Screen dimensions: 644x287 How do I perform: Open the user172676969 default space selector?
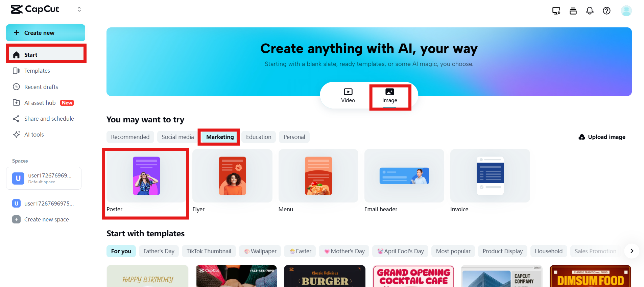click(x=44, y=178)
